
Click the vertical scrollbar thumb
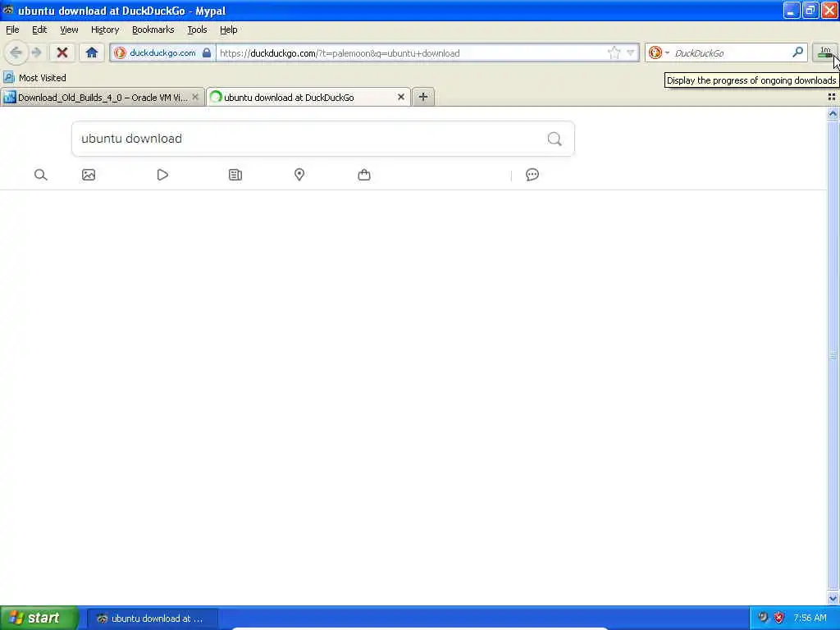pos(833,355)
